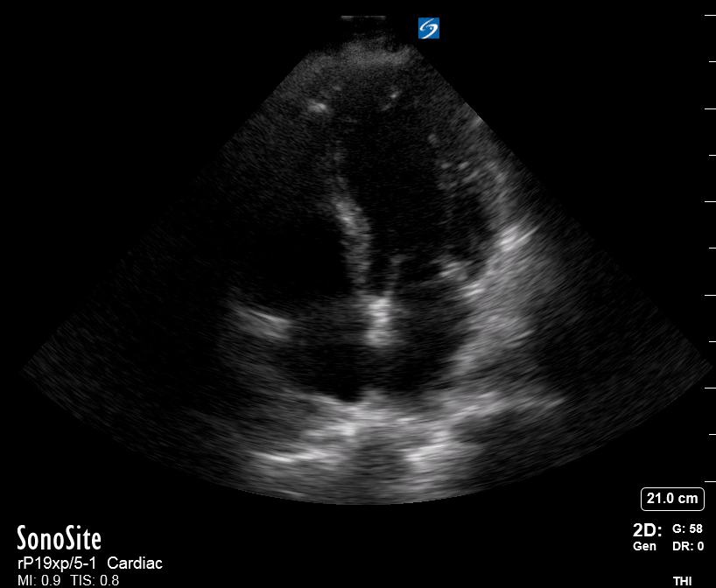Click the rP19xp/5-1 transducer label
The height and width of the screenshot is (588, 716).
point(57,563)
